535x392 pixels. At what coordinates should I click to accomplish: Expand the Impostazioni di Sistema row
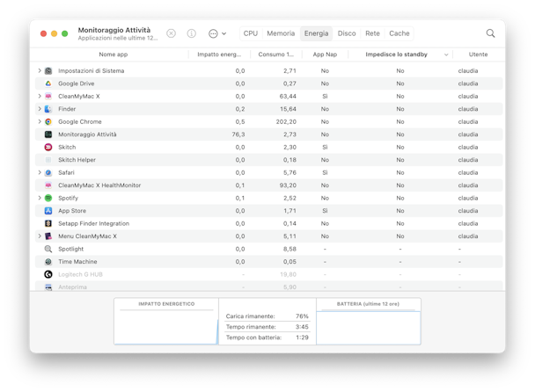click(x=40, y=70)
